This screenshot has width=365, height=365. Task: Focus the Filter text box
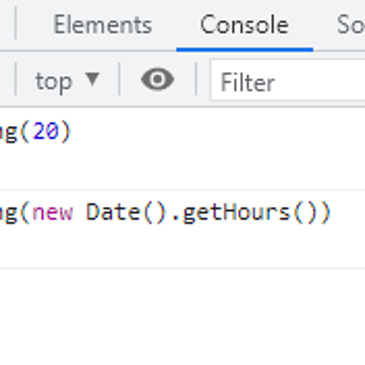288,80
